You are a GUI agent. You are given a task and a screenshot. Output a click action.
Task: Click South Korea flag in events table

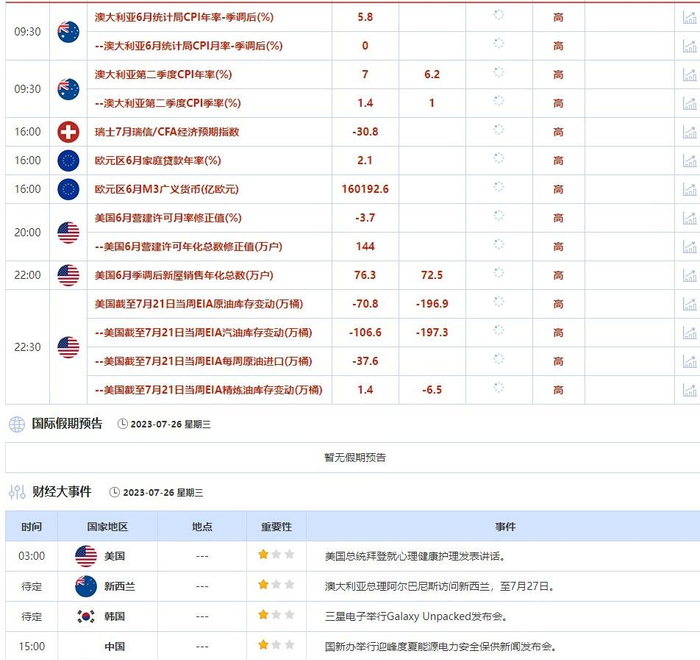coord(86,616)
